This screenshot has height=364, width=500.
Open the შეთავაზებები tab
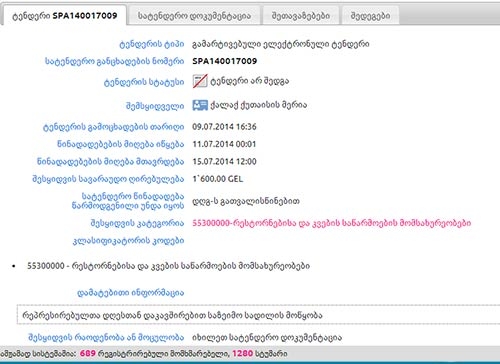tap(301, 16)
